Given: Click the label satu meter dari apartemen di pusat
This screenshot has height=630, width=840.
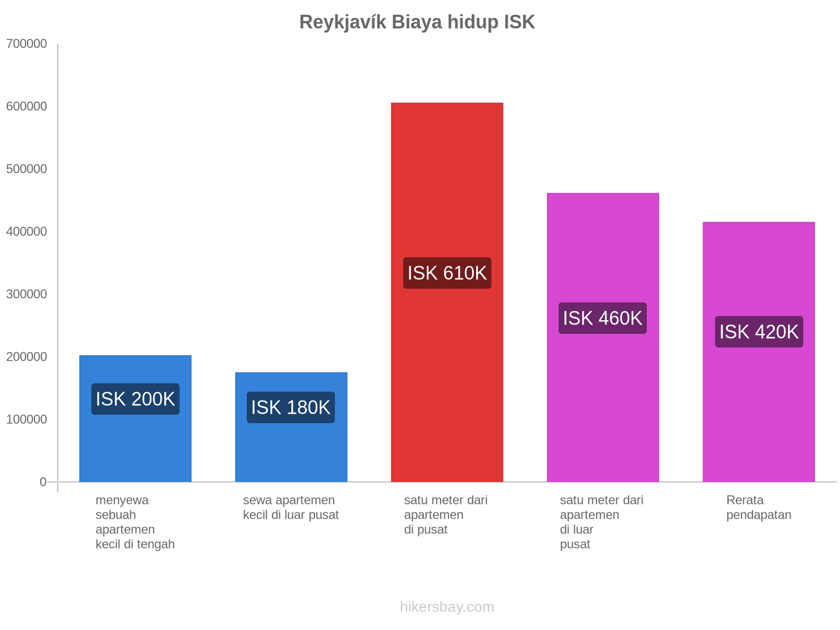Looking at the screenshot, I should click(446, 515).
